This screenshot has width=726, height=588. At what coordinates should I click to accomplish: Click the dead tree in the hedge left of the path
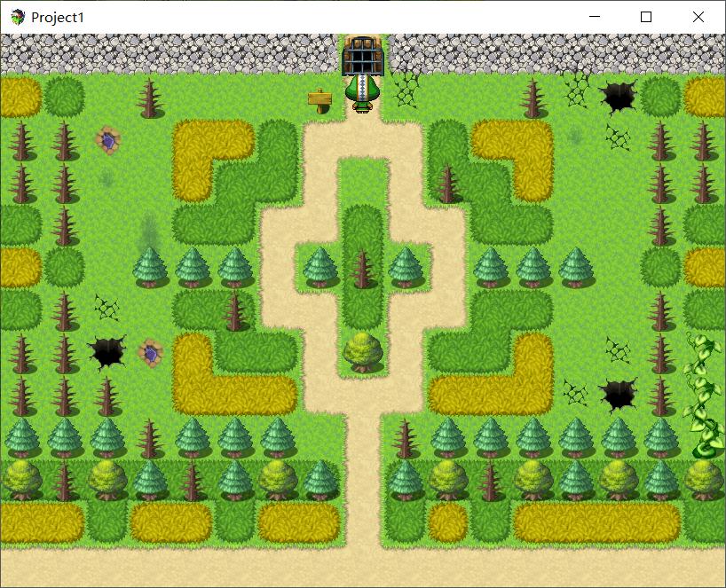(234, 311)
